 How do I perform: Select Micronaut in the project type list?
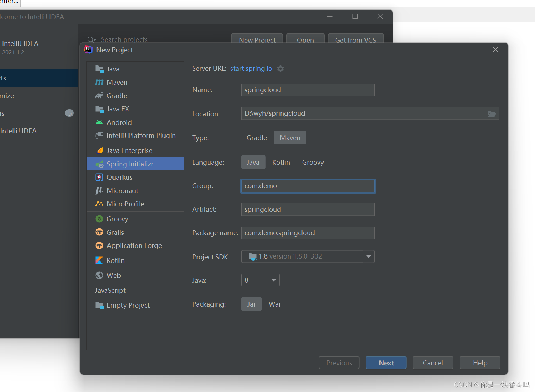click(135, 191)
